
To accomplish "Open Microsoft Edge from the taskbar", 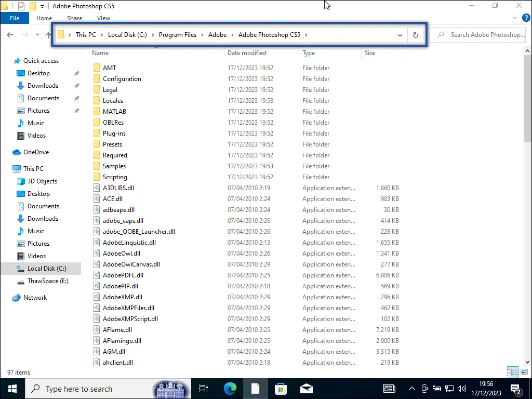I will pos(230,389).
